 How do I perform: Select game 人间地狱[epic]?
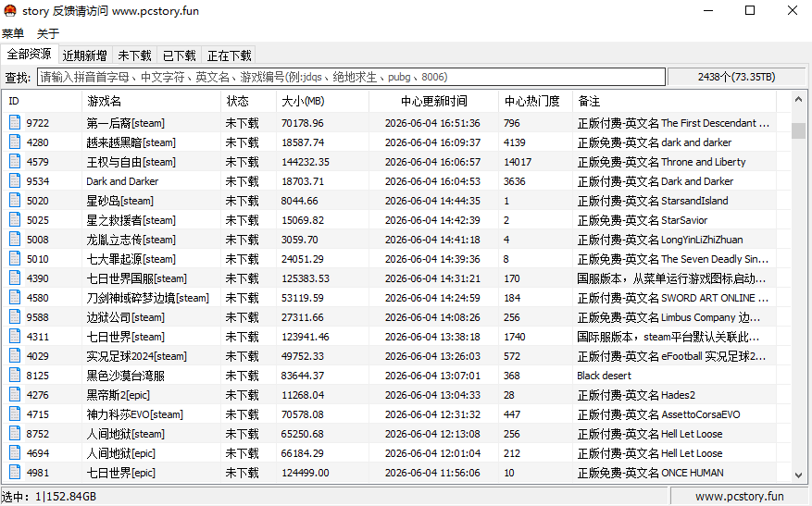tap(120, 453)
